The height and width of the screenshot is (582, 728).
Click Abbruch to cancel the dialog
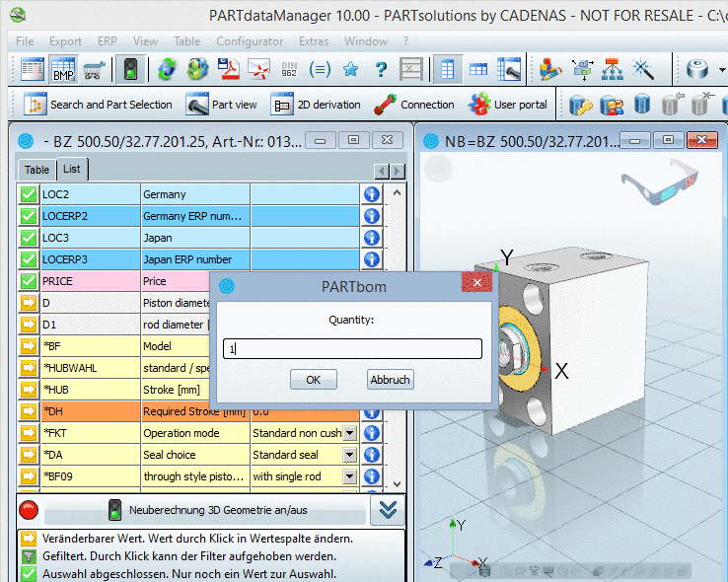(x=390, y=380)
